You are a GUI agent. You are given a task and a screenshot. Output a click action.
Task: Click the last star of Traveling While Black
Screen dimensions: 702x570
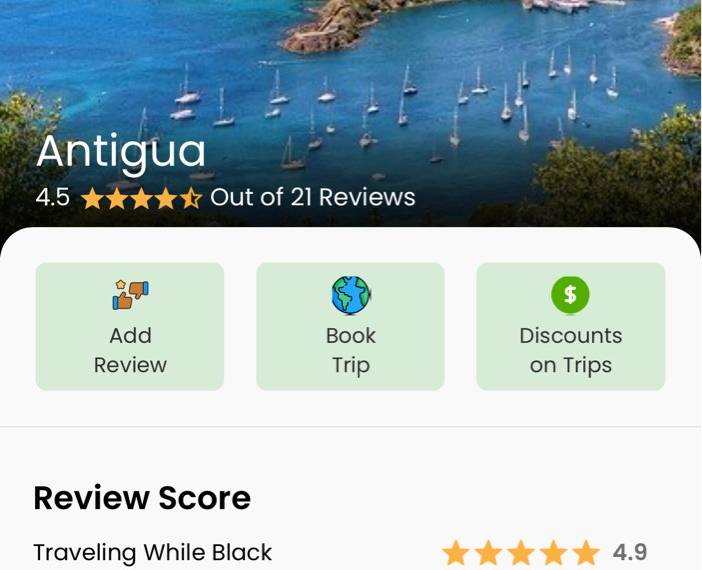point(586,553)
